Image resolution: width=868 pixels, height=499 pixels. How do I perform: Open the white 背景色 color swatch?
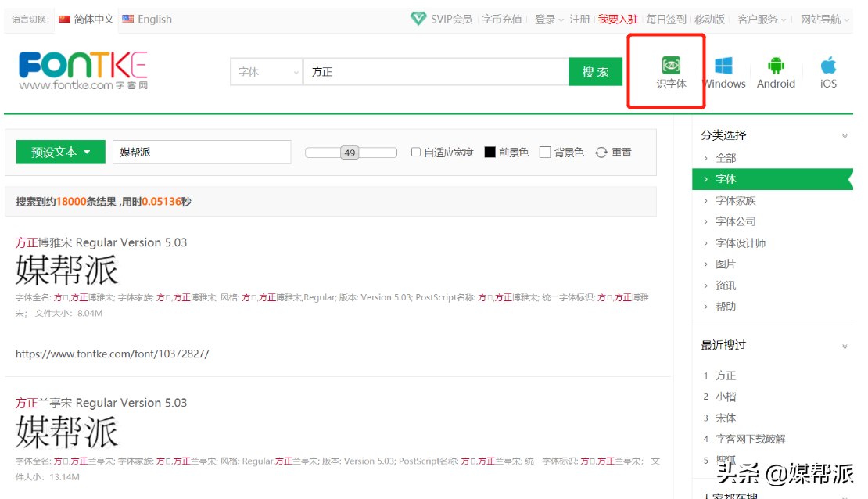545,152
